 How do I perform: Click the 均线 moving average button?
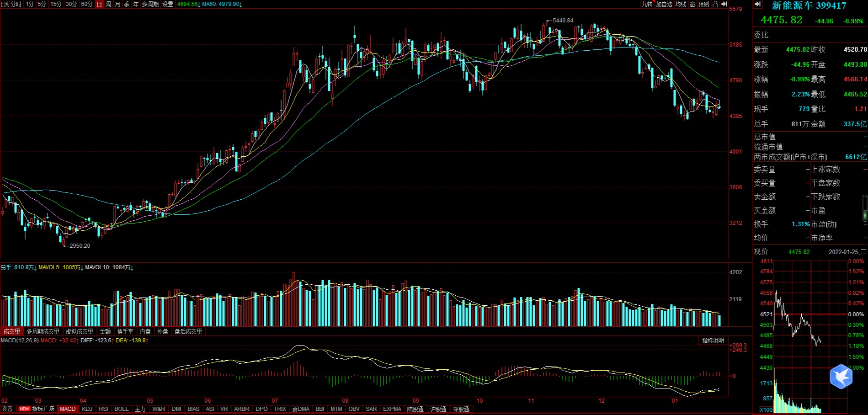681,4
